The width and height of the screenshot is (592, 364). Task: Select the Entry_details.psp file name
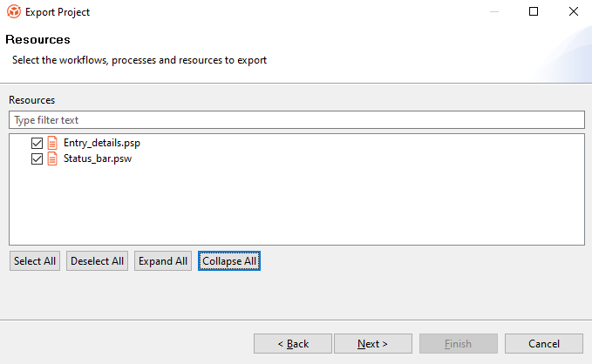point(101,143)
